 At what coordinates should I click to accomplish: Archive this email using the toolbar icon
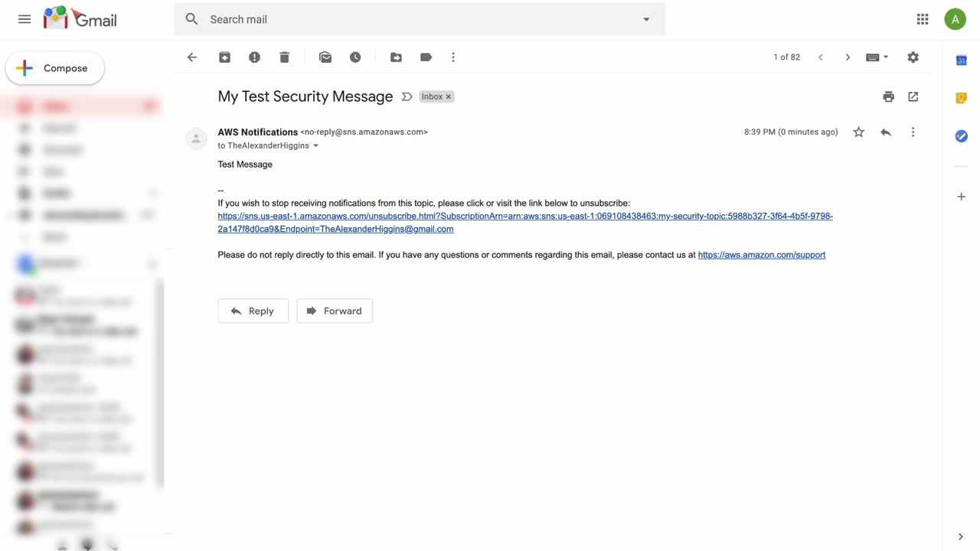coord(224,57)
